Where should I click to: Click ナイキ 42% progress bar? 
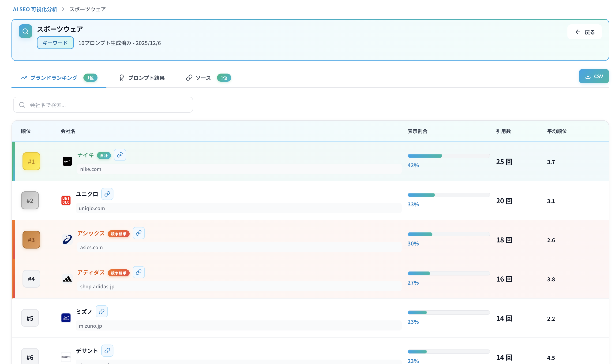[448, 156]
